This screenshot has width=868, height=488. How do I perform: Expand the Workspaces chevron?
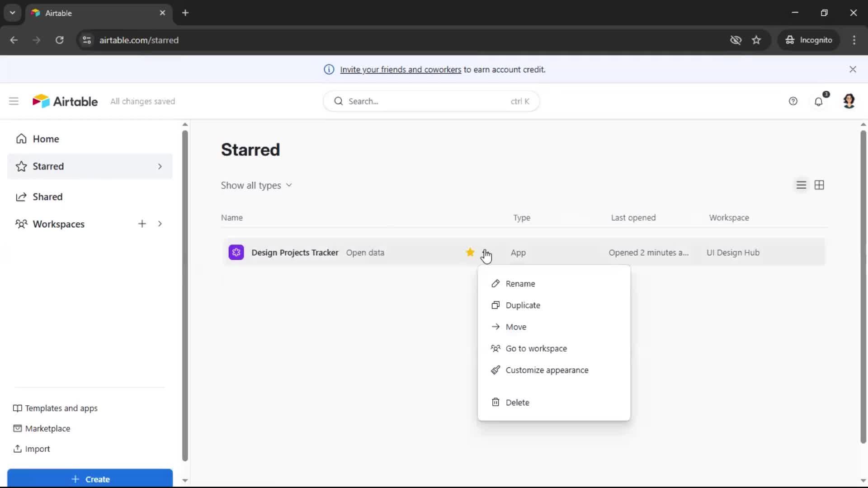tap(160, 224)
